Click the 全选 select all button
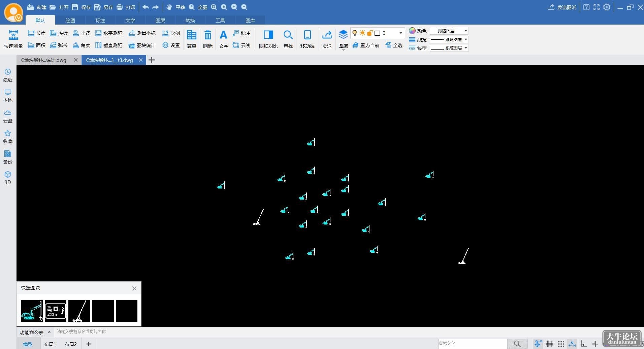644x349 pixels. point(394,45)
